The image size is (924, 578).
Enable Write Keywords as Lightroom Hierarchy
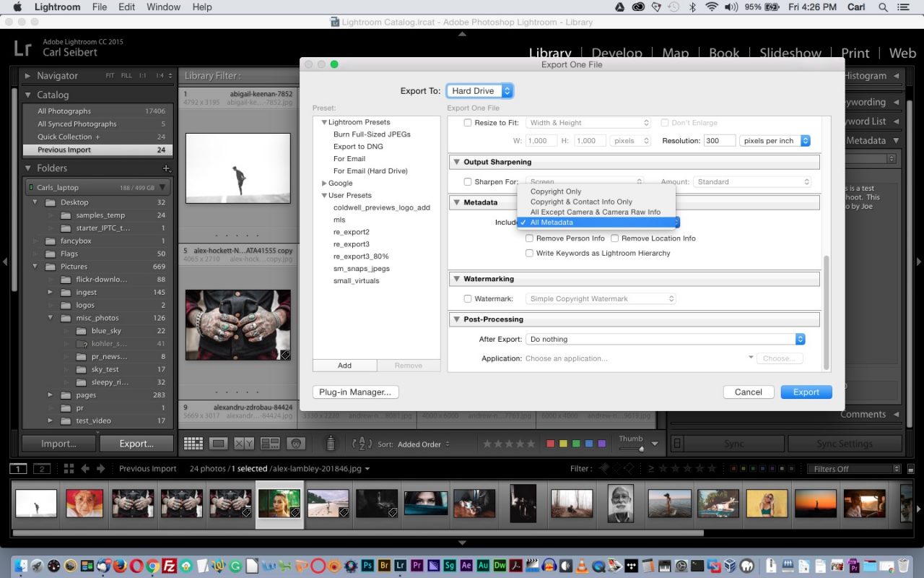click(529, 253)
